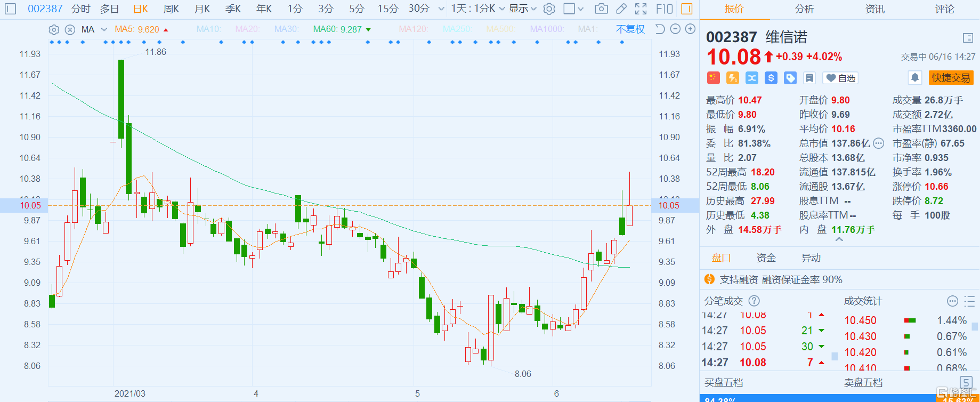980x402 pixels.
Task: Switch to the 日K chart tab
Action: click(141, 9)
